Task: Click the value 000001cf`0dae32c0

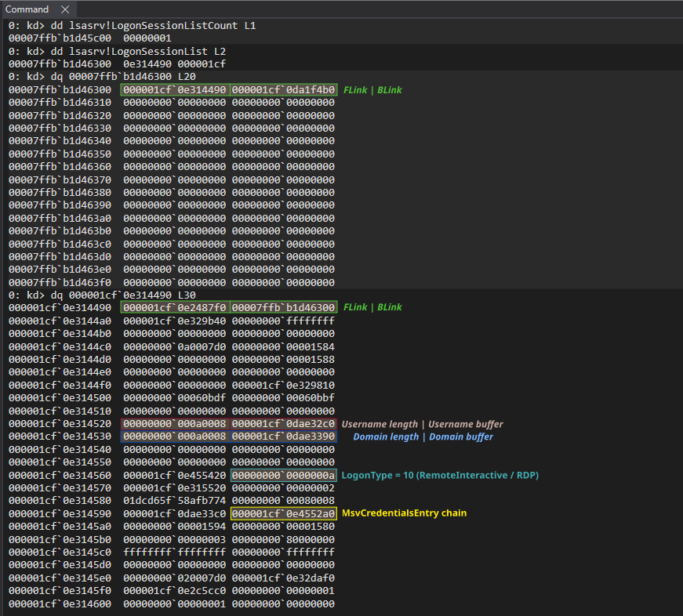Action: [283, 424]
